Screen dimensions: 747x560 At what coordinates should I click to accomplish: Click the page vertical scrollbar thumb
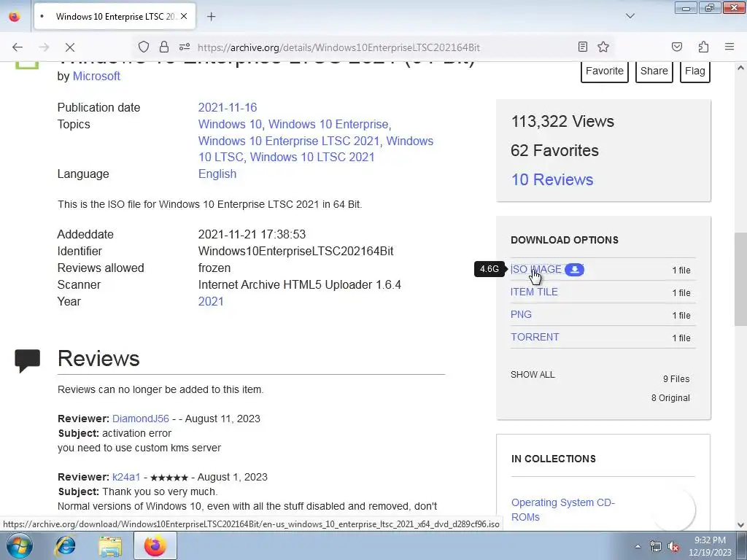(740, 279)
